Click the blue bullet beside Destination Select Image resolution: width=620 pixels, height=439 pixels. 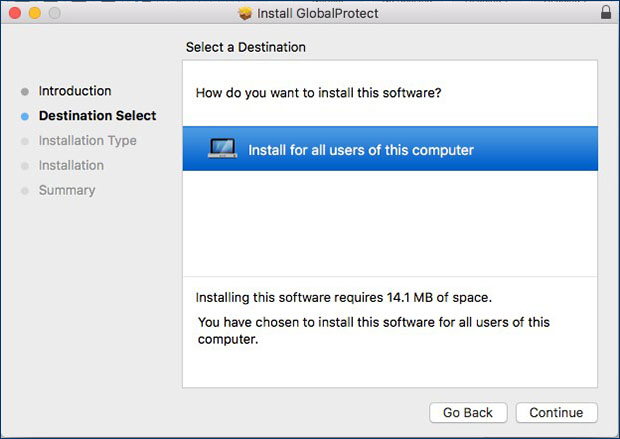[x=25, y=116]
